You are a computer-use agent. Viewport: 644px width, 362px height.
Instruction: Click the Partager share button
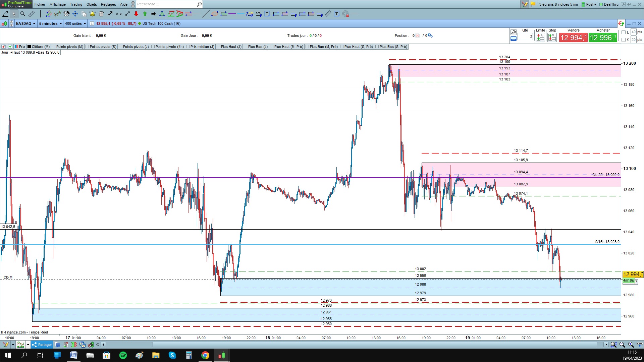42,345
